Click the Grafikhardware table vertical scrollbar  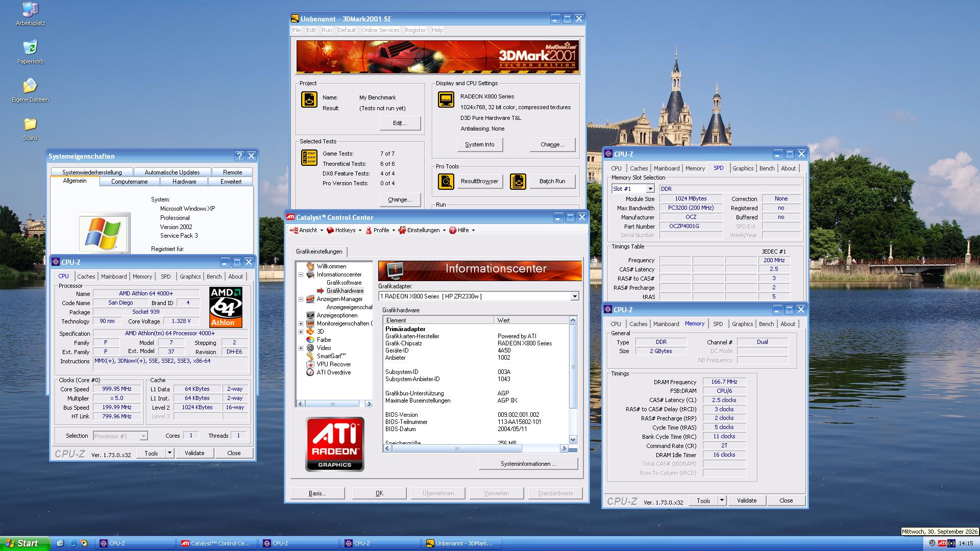pyautogui.click(x=573, y=380)
